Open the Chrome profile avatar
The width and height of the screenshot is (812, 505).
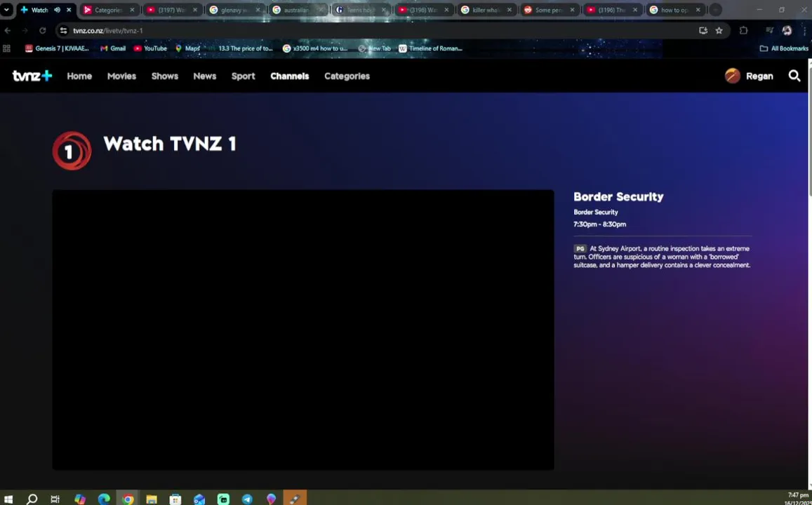click(787, 31)
